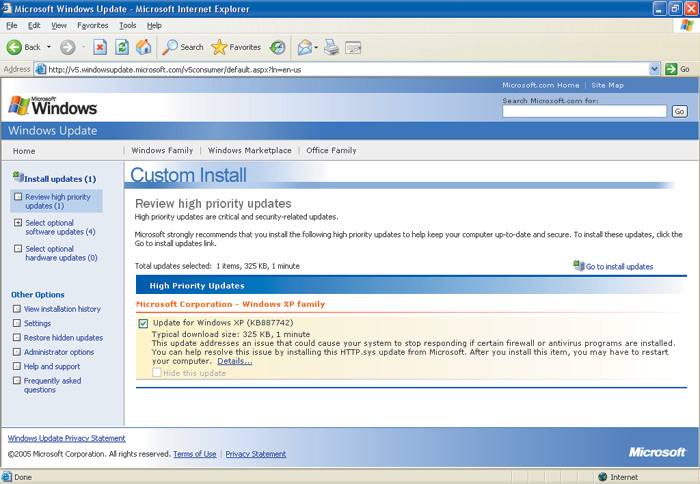Click the Go button beside Microsoft.com search
700x484 pixels.
point(679,111)
